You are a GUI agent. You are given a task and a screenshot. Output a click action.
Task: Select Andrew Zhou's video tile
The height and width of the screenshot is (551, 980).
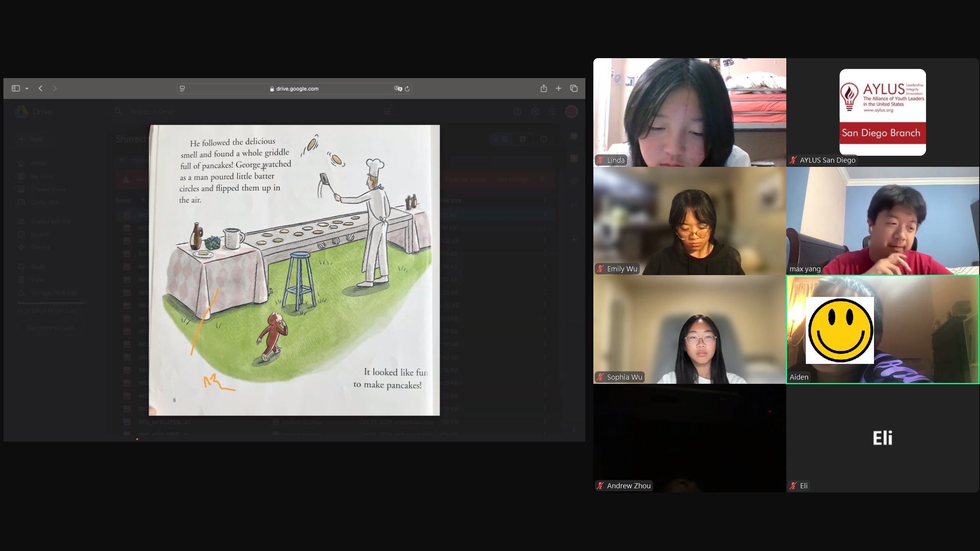(690, 438)
